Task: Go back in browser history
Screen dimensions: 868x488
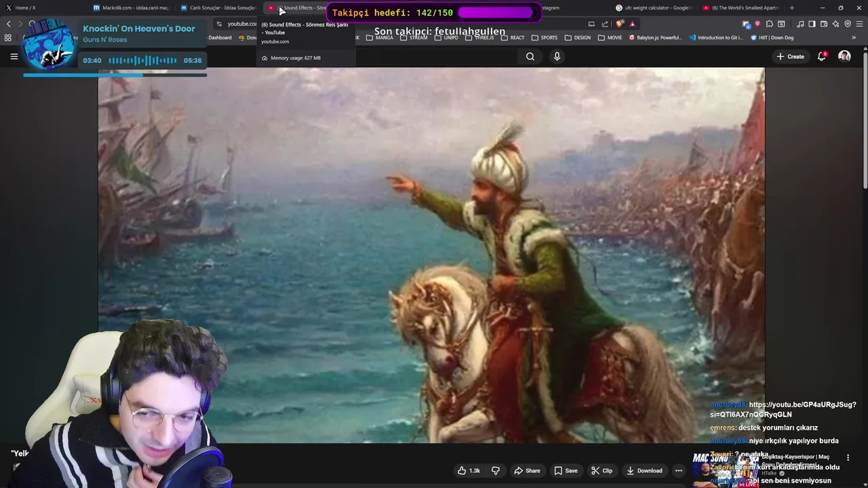Action: (9, 24)
